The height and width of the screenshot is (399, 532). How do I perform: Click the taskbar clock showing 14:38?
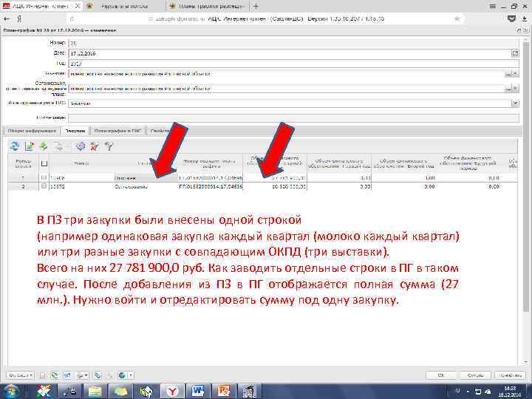510,391
